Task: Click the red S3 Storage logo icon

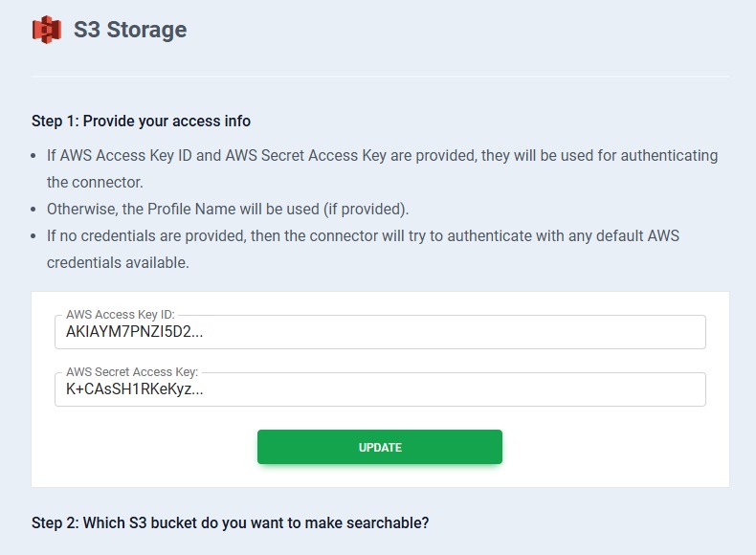Action: tap(46, 30)
